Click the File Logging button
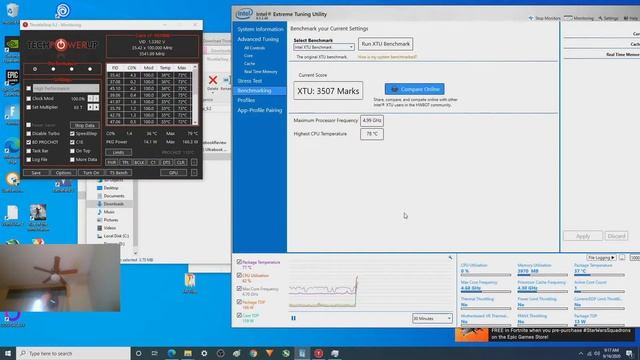The width and height of the screenshot is (640, 360). [601, 258]
